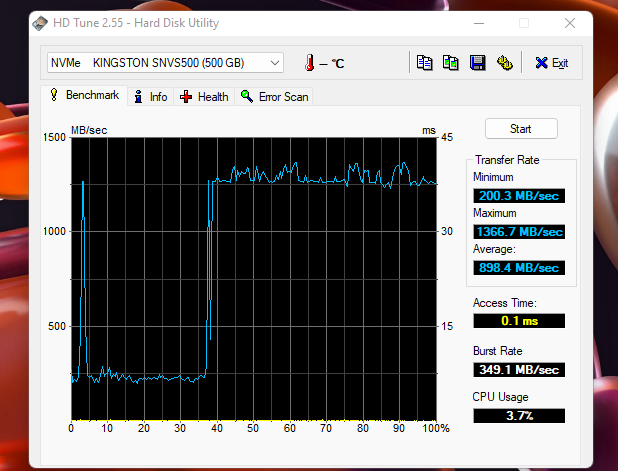Click the save screenshot floppy disk icon
618x471 pixels.
pos(477,63)
